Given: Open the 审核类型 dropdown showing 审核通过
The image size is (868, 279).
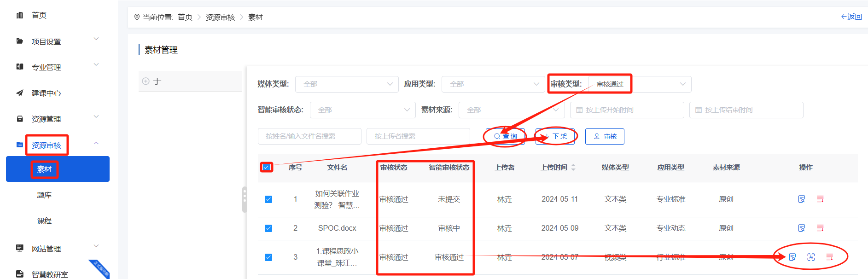Looking at the screenshot, I should [639, 84].
